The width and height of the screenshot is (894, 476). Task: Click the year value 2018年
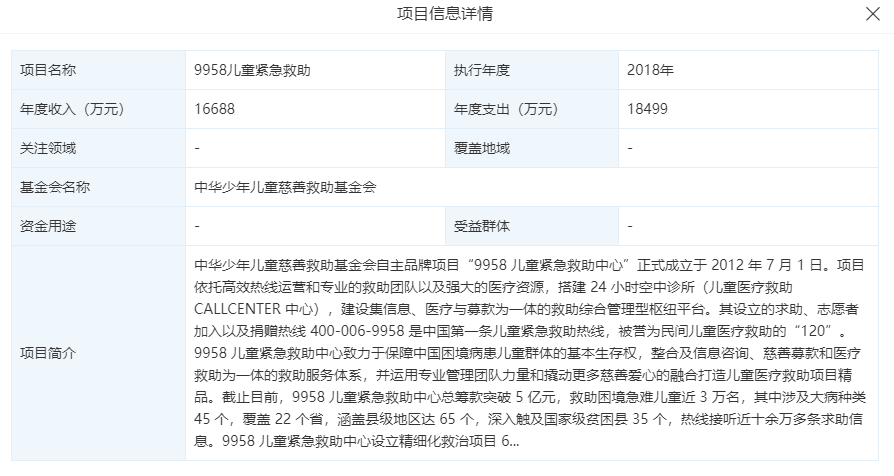650,70
